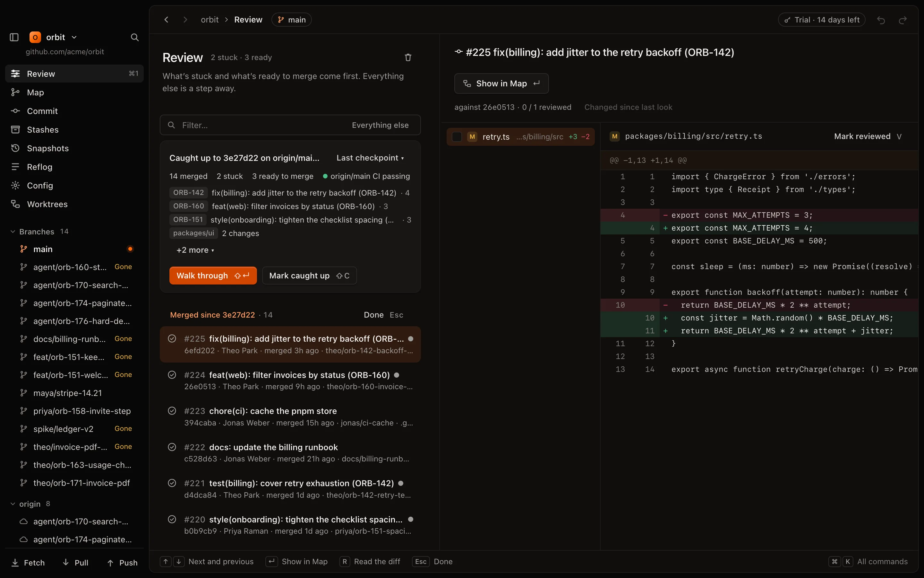Click Mark caught up button
Image resolution: width=924 pixels, height=578 pixels.
(309, 275)
